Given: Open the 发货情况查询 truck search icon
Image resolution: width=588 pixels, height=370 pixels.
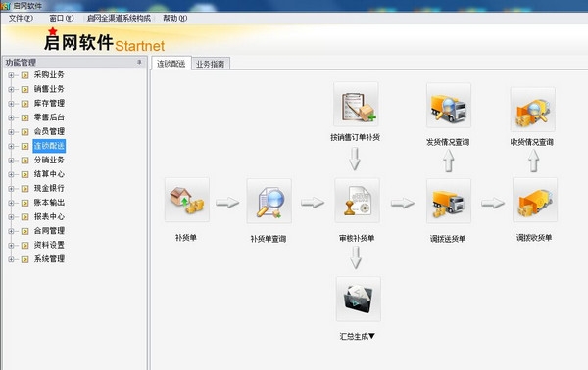Looking at the screenshot, I should [x=449, y=106].
